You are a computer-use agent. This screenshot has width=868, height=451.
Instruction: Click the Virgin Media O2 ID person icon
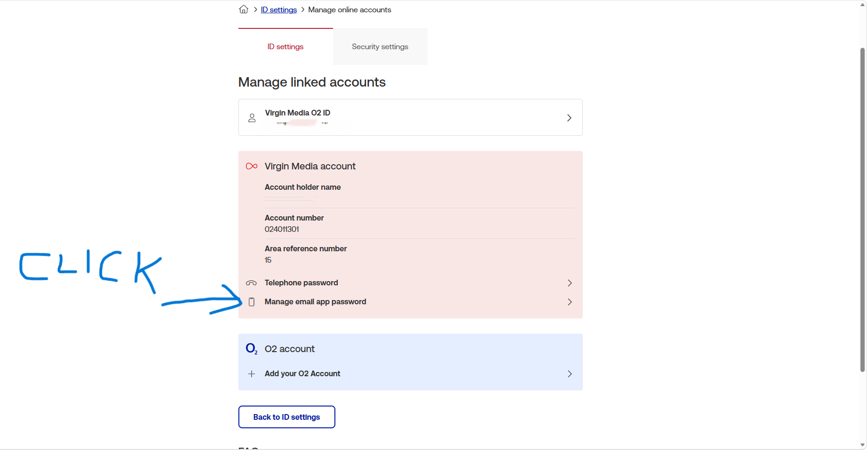[252, 118]
